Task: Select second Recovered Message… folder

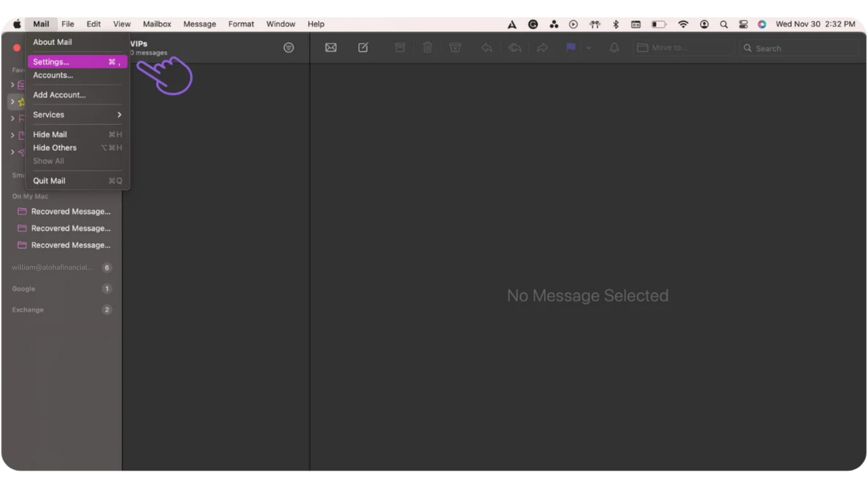Action: click(64, 228)
